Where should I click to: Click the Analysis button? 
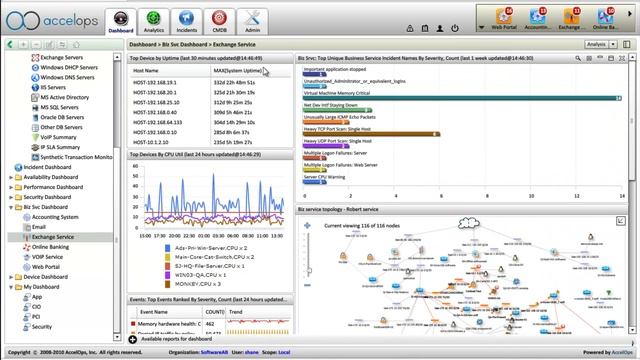tap(597, 44)
